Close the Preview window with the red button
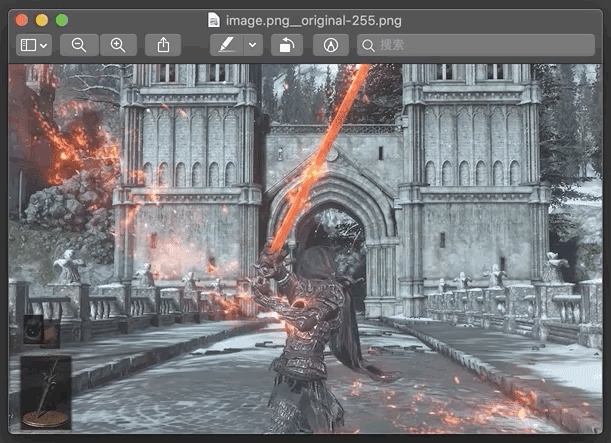The height and width of the screenshot is (443, 611). click(22, 20)
